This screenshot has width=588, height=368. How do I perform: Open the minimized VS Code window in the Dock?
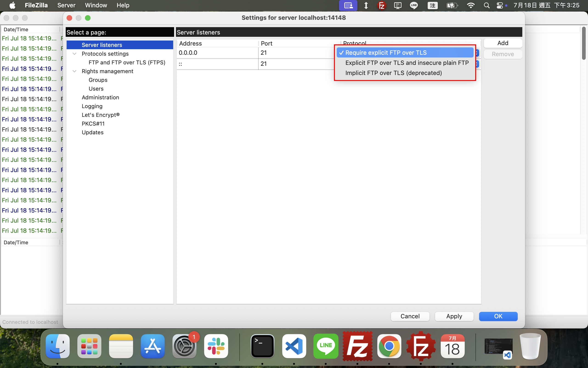click(499, 348)
